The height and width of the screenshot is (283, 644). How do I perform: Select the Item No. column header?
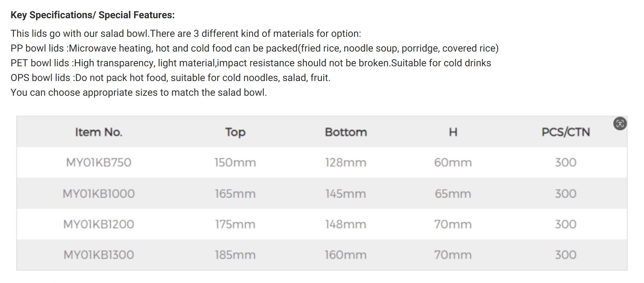[x=99, y=132]
